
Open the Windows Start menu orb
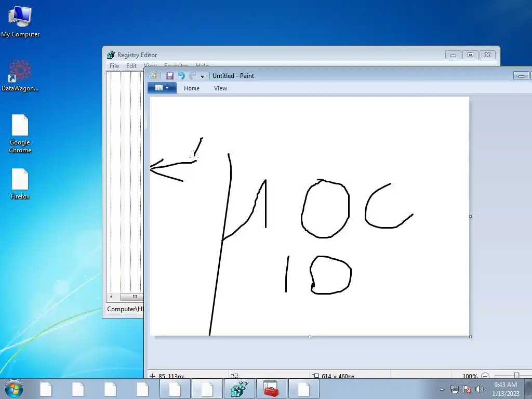14,389
